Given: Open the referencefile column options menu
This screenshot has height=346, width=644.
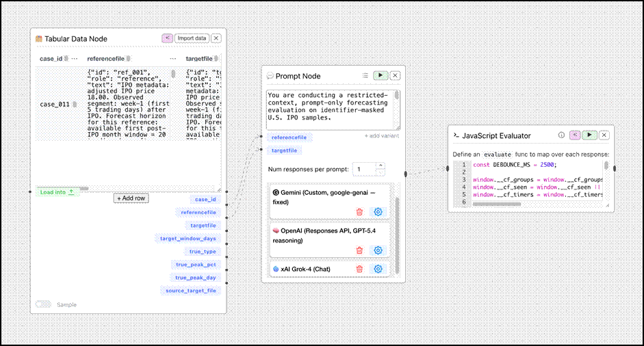Looking at the screenshot, I should (x=173, y=59).
